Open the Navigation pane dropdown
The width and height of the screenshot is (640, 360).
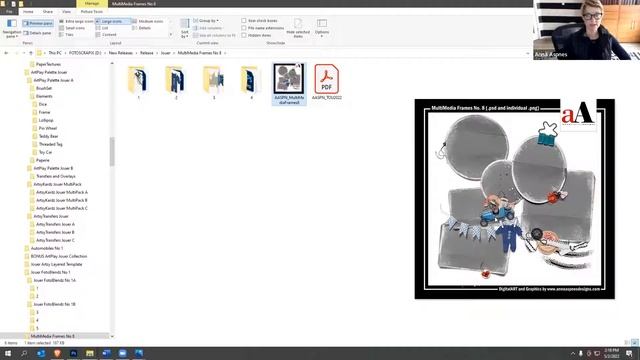12,28
